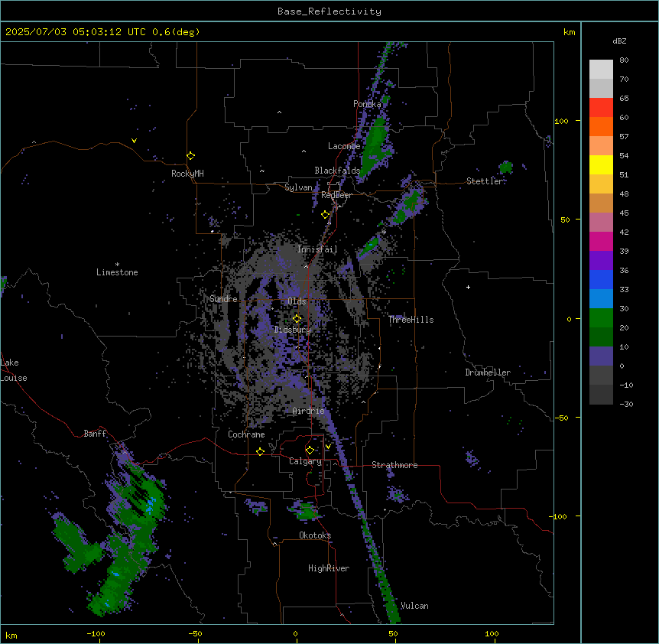This screenshot has width=659, height=644.
Task: Click the Vulcan city label
Action: coord(414,606)
